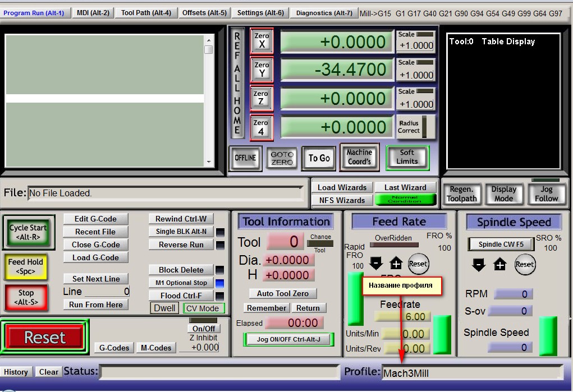573x392 pixels.
Task: Click the Dwell button
Action: tap(164, 308)
